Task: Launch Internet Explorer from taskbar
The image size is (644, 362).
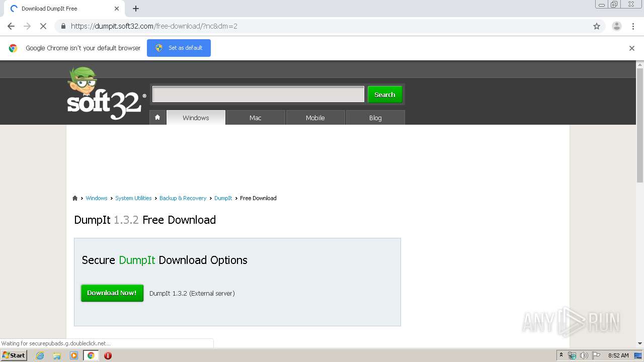Action: point(40,355)
